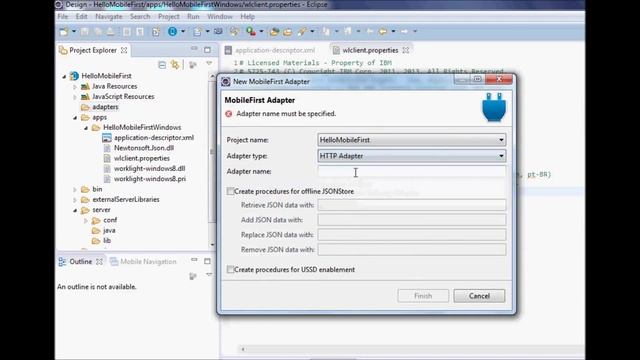
Task: Click the Replace JSON data with field
Action: [x=411, y=235]
